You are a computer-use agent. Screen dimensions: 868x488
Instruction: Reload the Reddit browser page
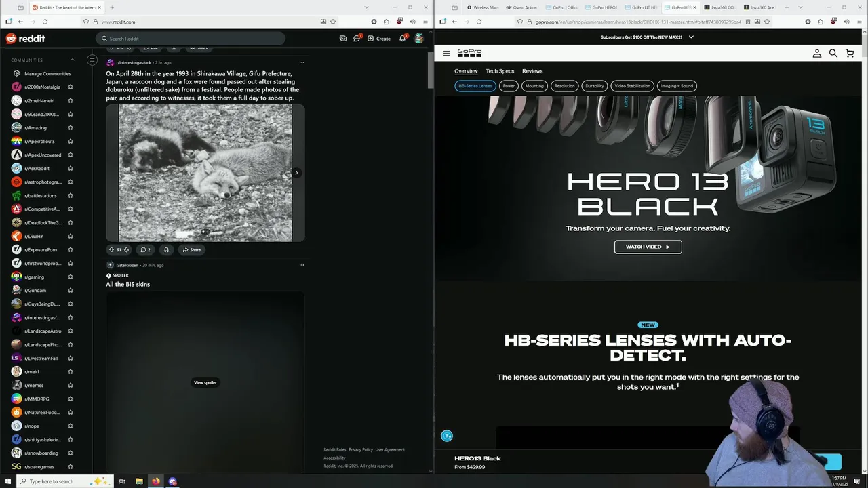coord(45,22)
